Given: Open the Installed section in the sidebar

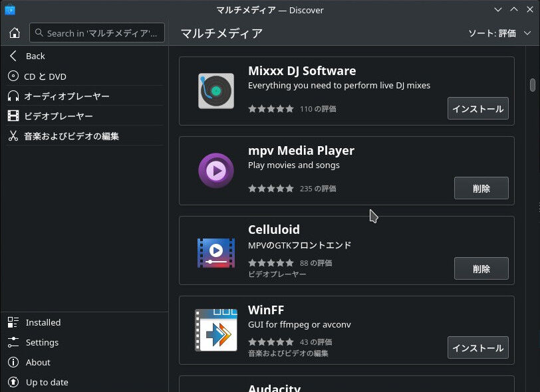Looking at the screenshot, I should (43, 322).
